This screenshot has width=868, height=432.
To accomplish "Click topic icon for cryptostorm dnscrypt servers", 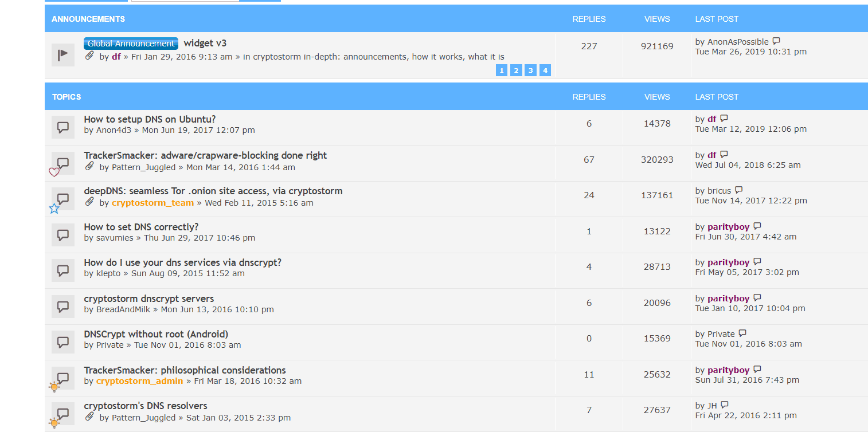I will point(63,307).
